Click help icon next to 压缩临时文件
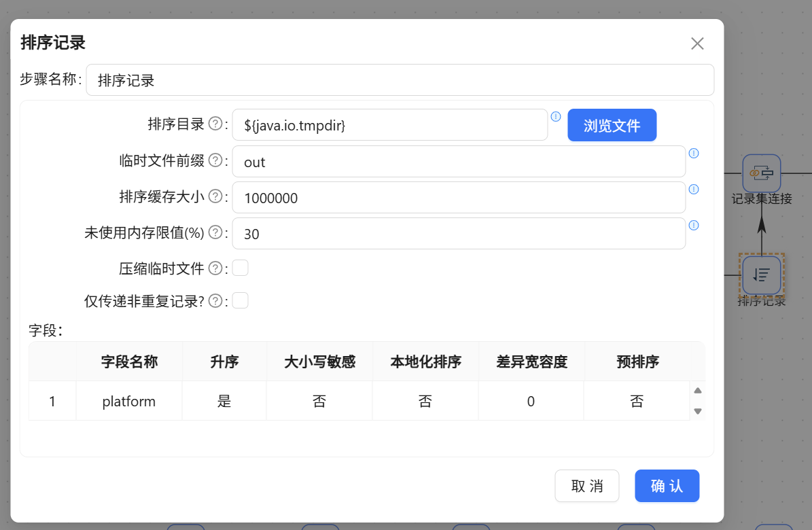This screenshot has height=530, width=812. [x=215, y=268]
